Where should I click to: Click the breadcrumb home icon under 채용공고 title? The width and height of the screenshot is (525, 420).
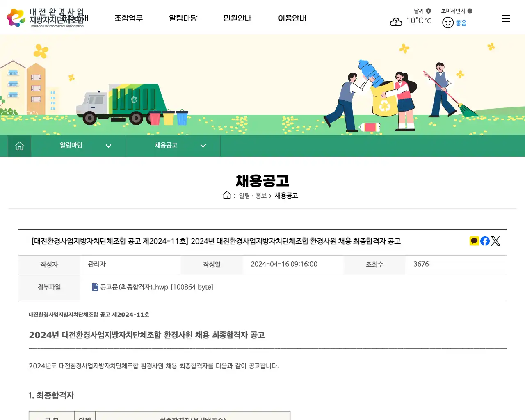click(x=227, y=195)
